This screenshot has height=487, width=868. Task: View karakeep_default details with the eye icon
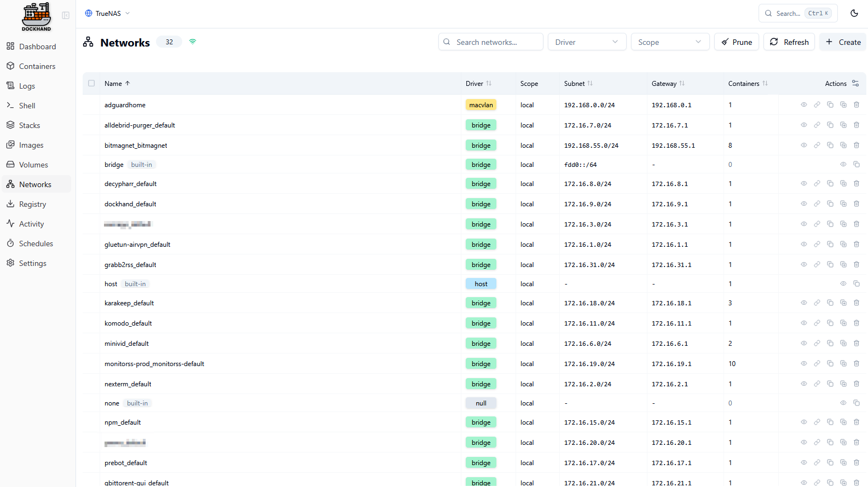(x=804, y=303)
